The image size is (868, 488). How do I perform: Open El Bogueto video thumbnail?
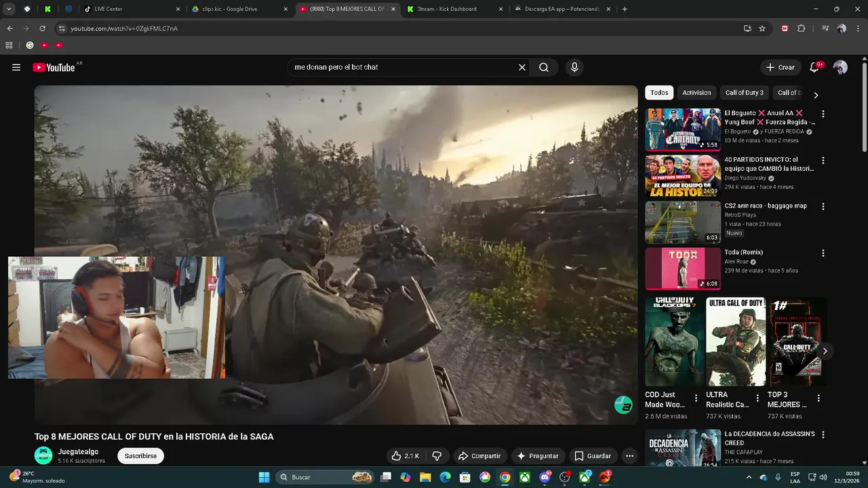(x=683, y=129)
